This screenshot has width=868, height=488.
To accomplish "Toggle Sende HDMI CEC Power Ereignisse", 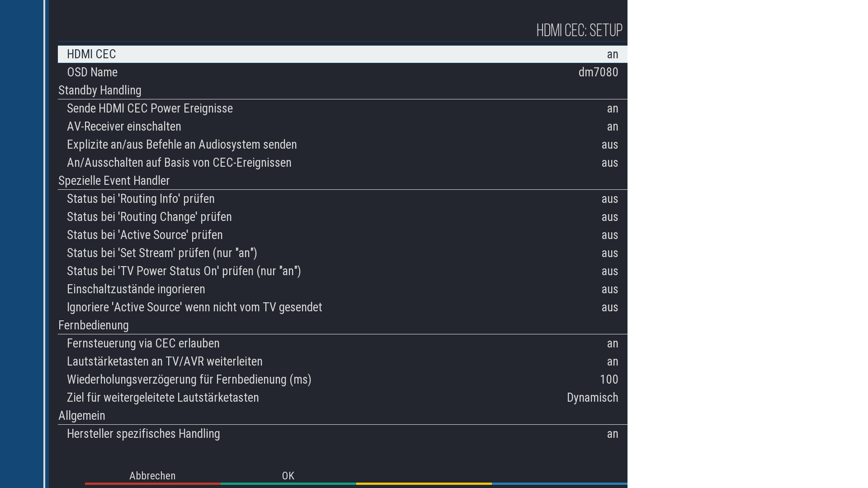I will click(342, 108).
